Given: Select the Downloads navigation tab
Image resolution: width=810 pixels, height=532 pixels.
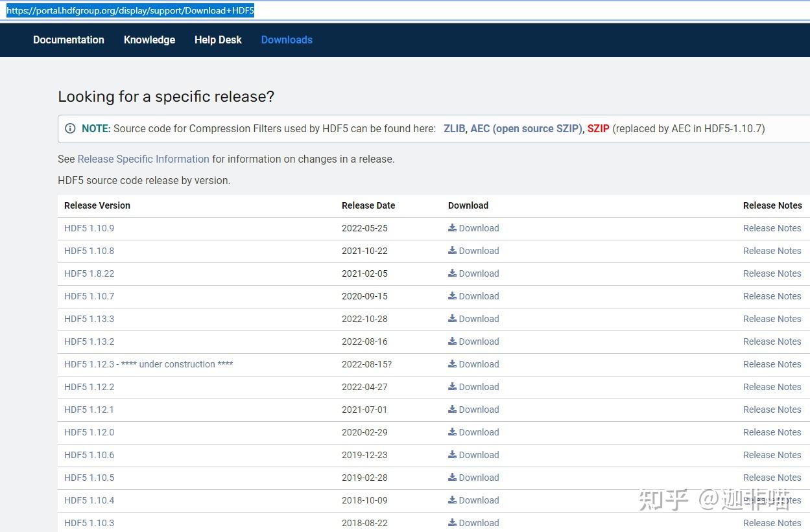Looking at the screenshot, I should click(287, 40).
